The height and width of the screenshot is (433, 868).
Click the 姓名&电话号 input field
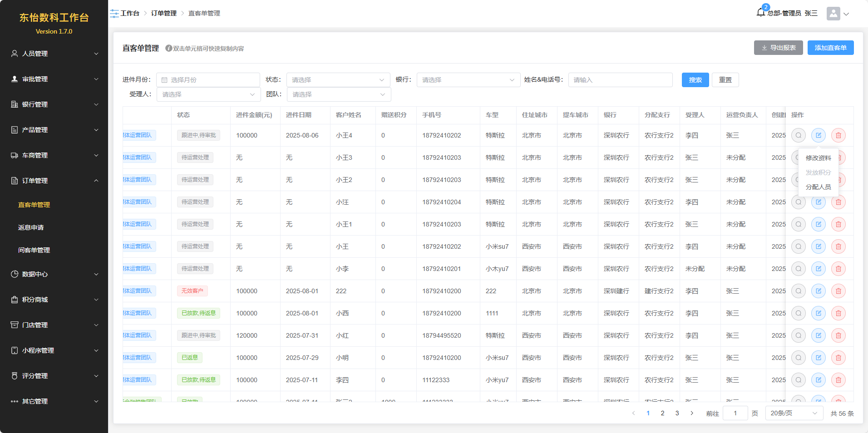pos(620,80)
